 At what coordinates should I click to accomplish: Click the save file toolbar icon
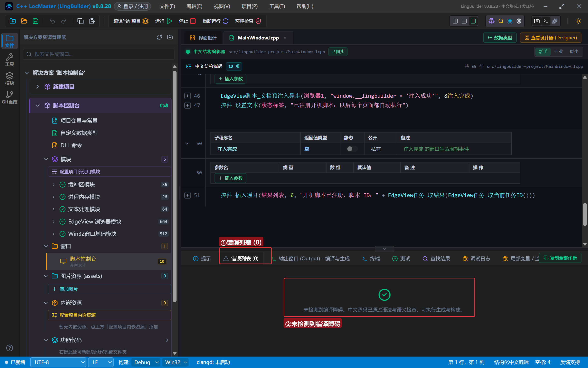(x=36, y=21)
